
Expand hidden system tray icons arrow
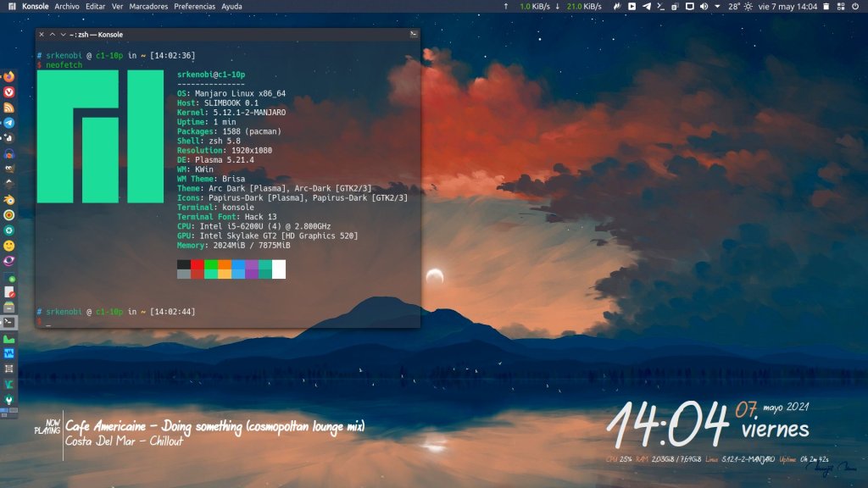tap(718, 6)
